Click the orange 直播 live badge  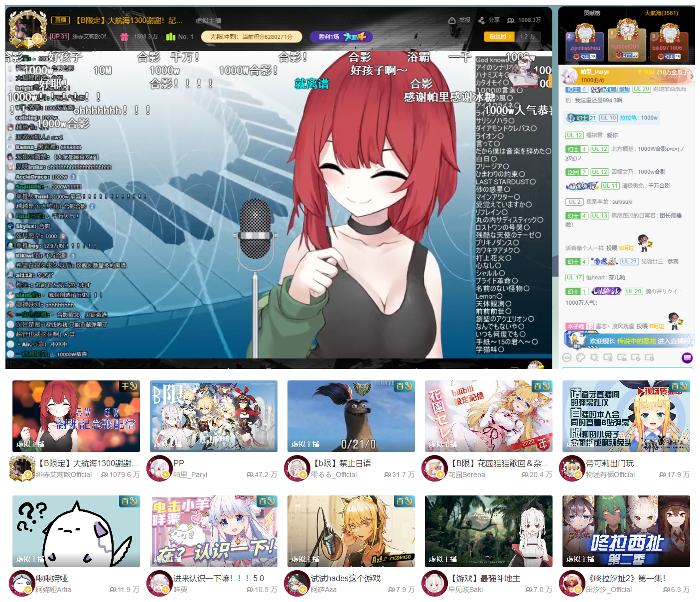[x=61, y=20]
